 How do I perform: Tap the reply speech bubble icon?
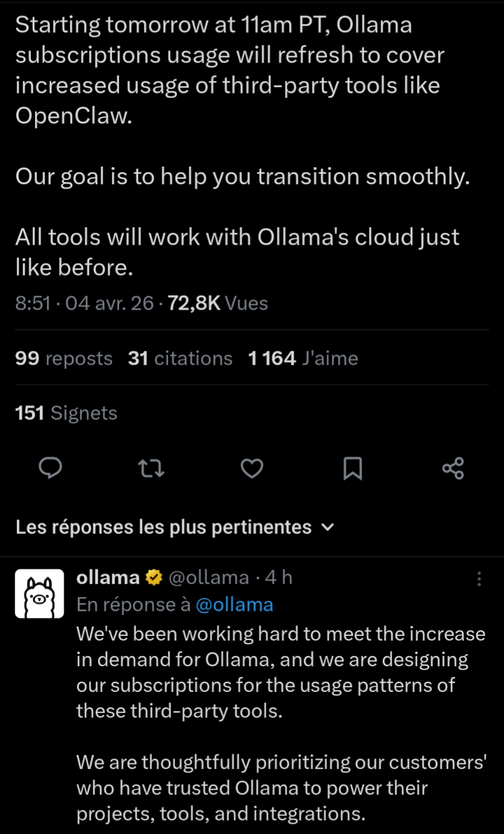(51, 468)
